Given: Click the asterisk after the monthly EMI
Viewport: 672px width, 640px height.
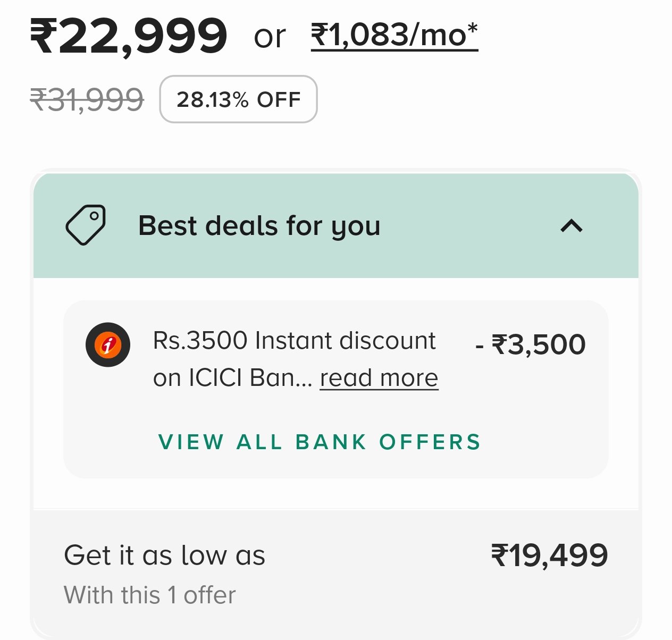Looking at the screenshot, I should [x=472, y=30].
